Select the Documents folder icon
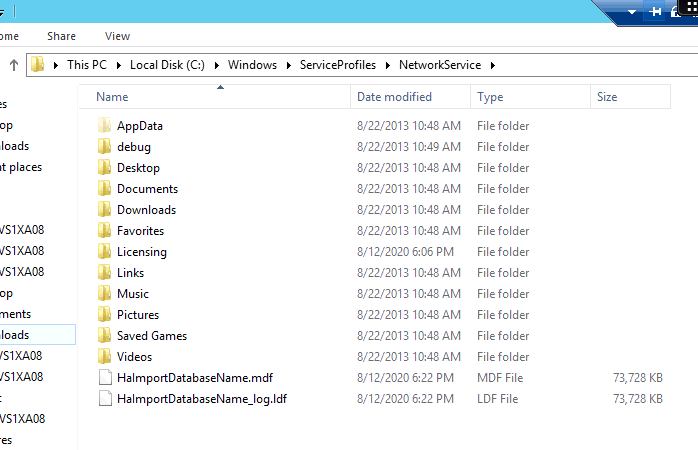The width and height of the screenshot is (698, 450). [105, 189]
